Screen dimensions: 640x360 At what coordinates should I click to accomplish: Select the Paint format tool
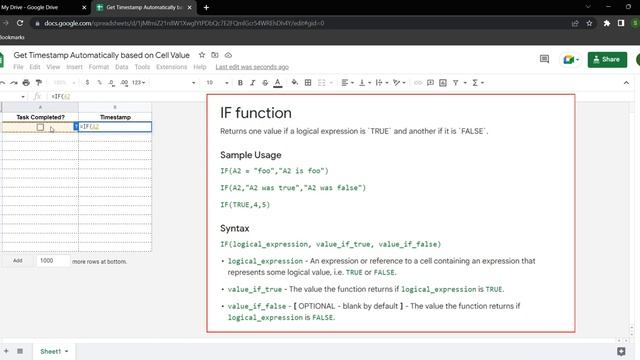pos(39,83)
